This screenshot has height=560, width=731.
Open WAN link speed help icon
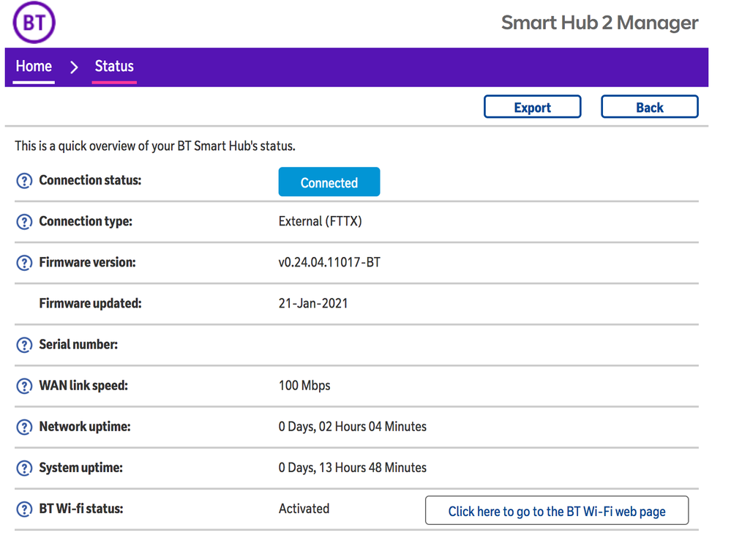point(24,386)
